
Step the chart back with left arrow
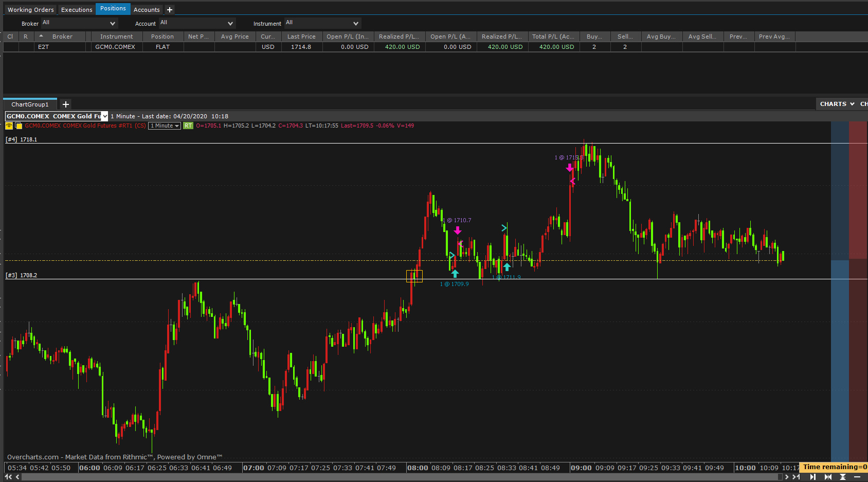(x=17, y=477)
